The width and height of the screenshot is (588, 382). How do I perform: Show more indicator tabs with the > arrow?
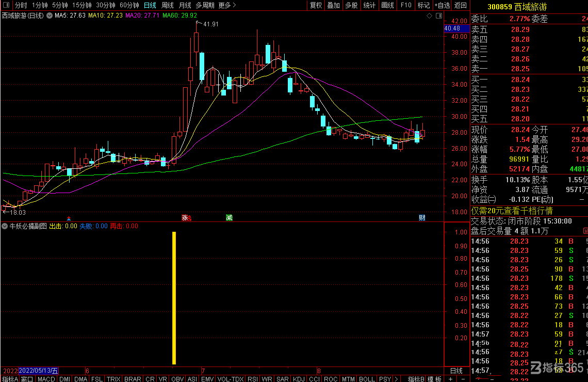click(x=396, y=379)
